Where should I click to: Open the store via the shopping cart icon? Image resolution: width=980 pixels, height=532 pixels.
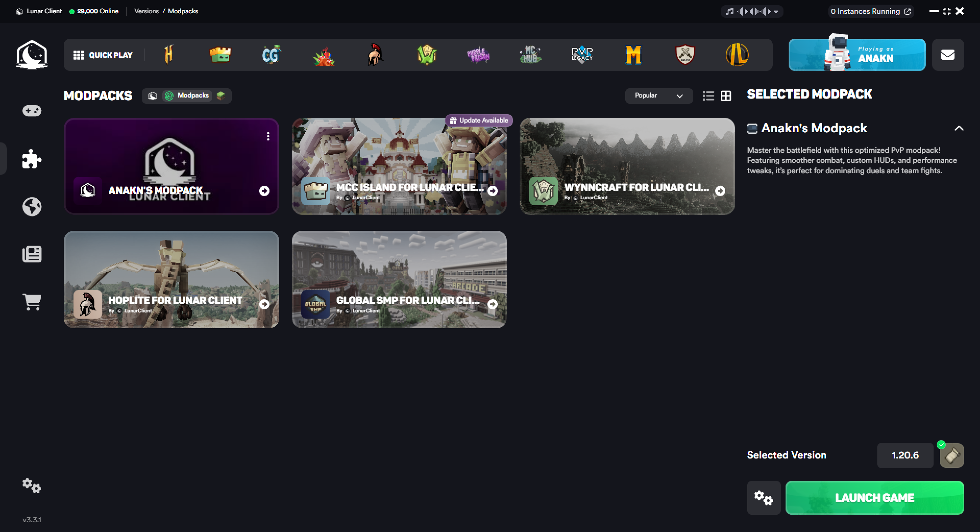click(x=32, y=302)
